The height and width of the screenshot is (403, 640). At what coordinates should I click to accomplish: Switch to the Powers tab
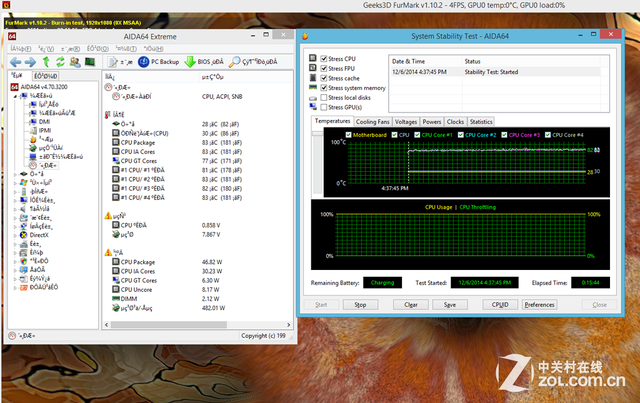click(x=432, y=122)
